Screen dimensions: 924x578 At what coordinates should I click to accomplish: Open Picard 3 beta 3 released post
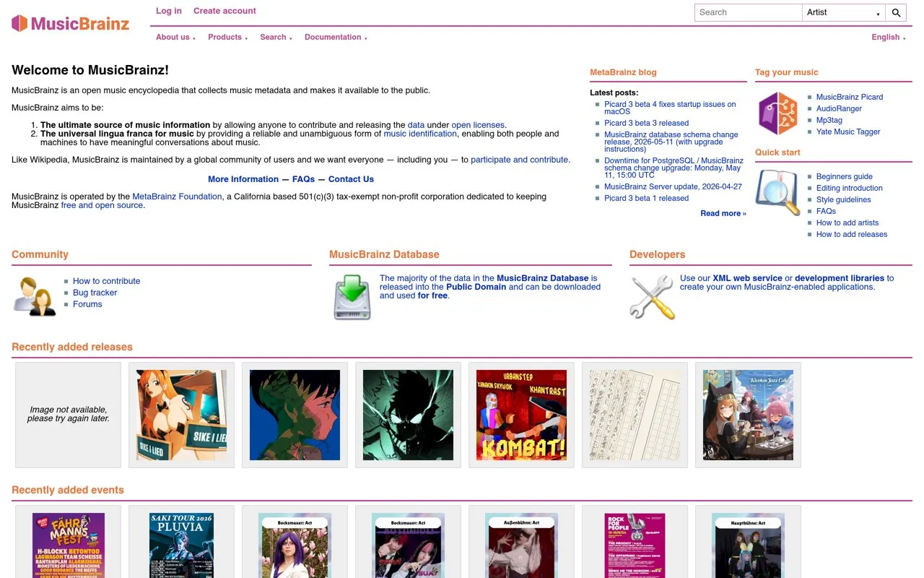click(646, 123)
